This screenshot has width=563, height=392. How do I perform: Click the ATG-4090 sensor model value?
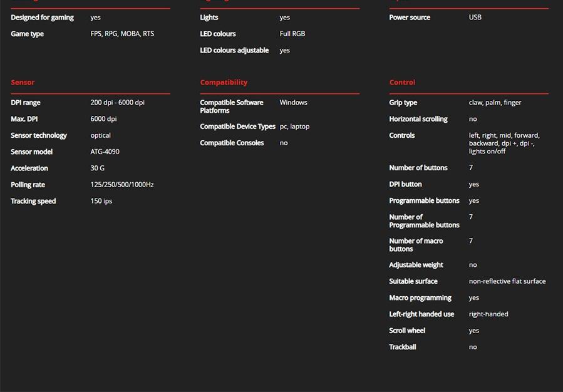tap(105, 152)
